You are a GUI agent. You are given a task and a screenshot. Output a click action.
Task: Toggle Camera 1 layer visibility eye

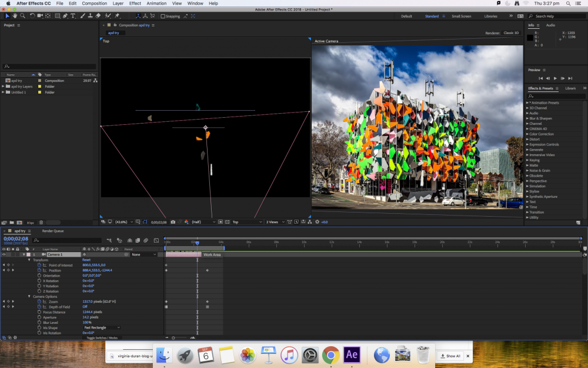[4, 254]
